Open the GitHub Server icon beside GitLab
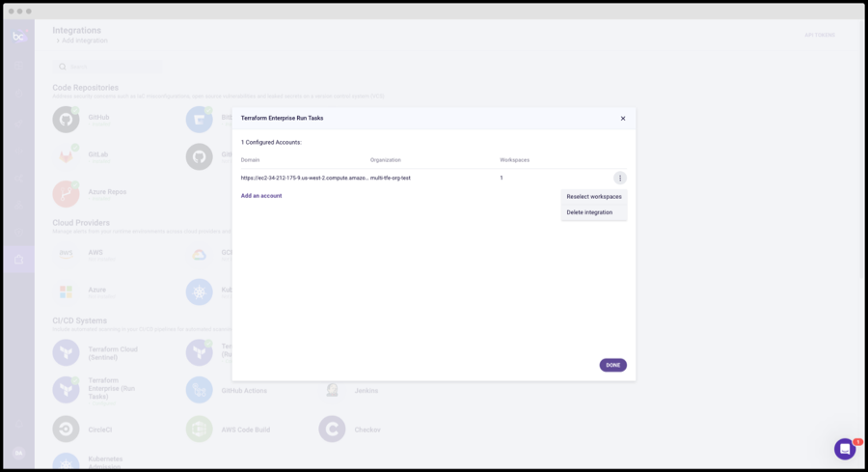Viewport: 868px width, 472px height. pos(200,156)
